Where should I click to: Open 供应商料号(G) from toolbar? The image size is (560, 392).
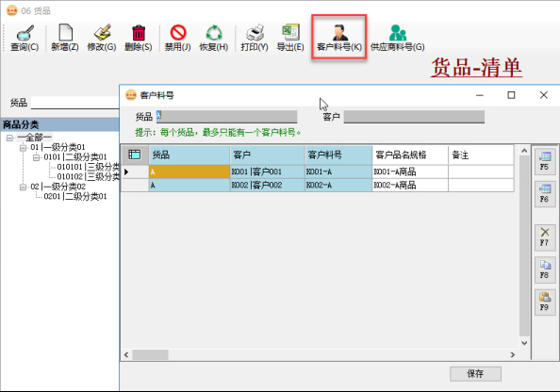pyautogui.click(x=398, y=38)
